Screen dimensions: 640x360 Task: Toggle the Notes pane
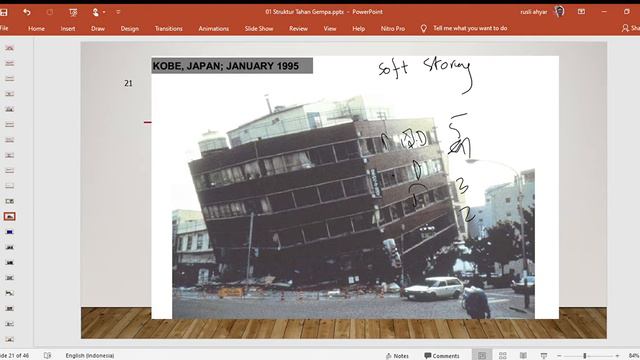click(x=397, y=356)
